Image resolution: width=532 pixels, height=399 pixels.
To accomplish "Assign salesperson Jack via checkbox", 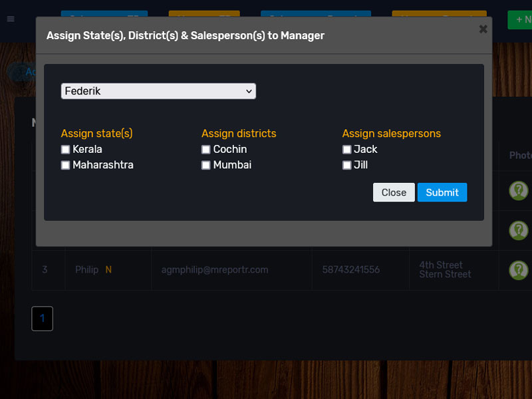I will pyautogui.click(x=346, y=150).
